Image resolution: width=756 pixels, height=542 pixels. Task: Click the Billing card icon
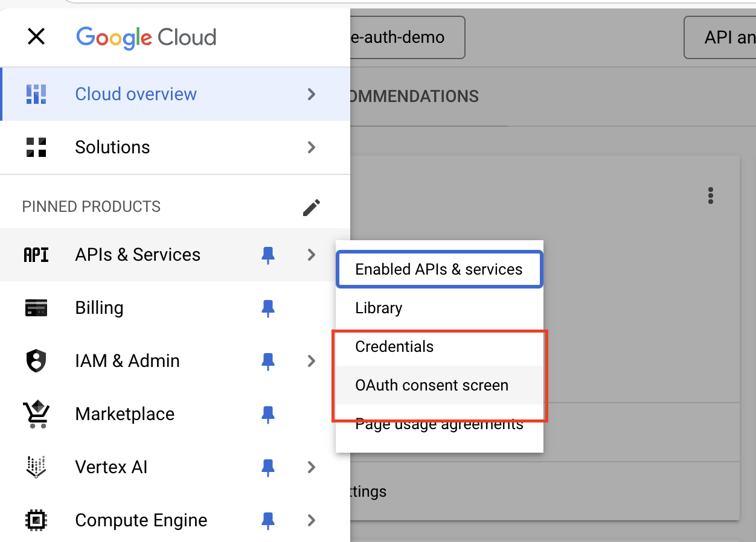[x=36, y=308]
